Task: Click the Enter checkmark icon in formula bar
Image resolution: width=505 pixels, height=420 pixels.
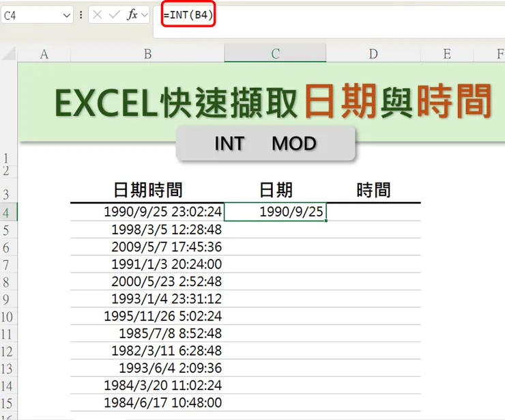Action: click(x=115, y=14)
